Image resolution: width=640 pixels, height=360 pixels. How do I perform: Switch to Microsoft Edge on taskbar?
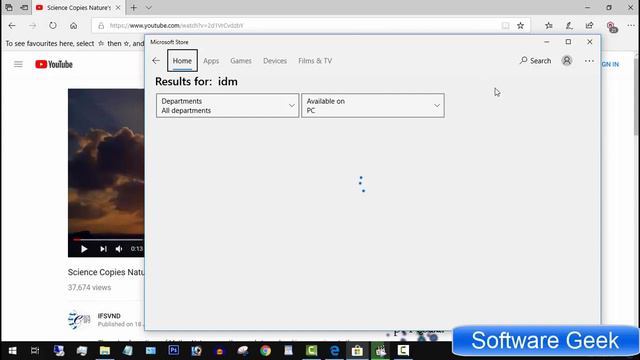point(334,351)
